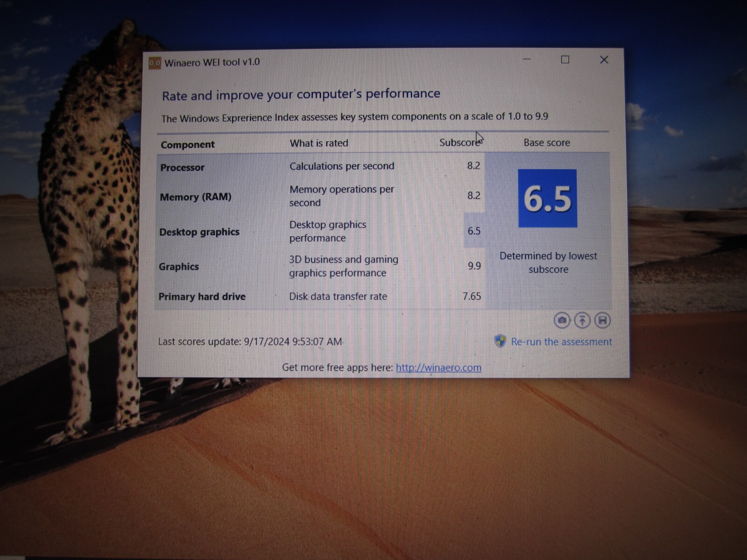The image size is (747, 560).
Task: Click the Processor subscore 8.2
Action: pyautogui.click(x=473, y=166)
